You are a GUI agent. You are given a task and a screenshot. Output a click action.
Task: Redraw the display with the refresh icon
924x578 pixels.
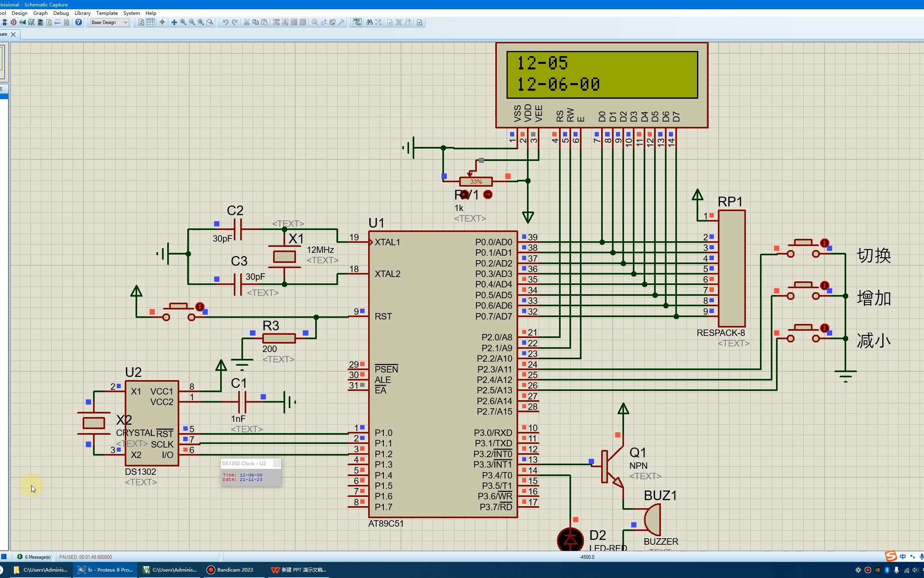pos(141,22)
